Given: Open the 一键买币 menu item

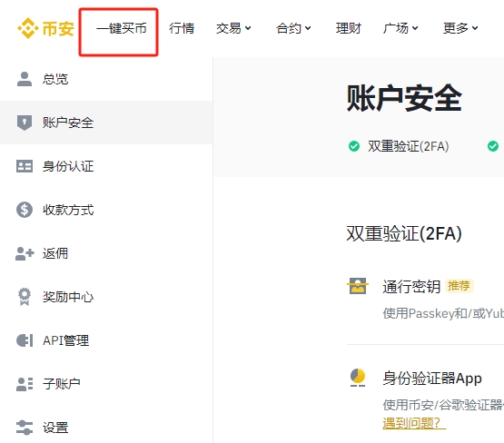Looking at the screenshot, I should pos(121,28).
